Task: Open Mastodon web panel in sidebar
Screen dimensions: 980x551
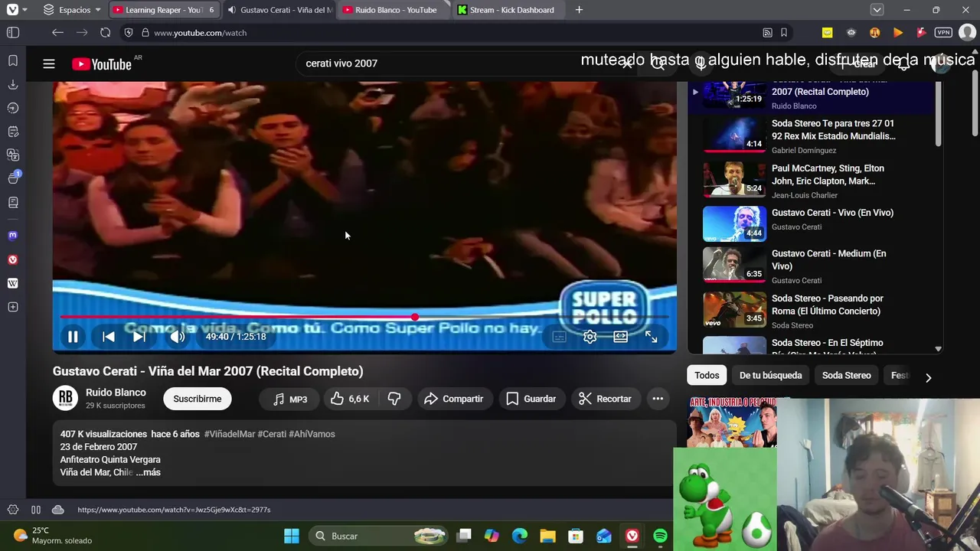Action: point(12,236)
